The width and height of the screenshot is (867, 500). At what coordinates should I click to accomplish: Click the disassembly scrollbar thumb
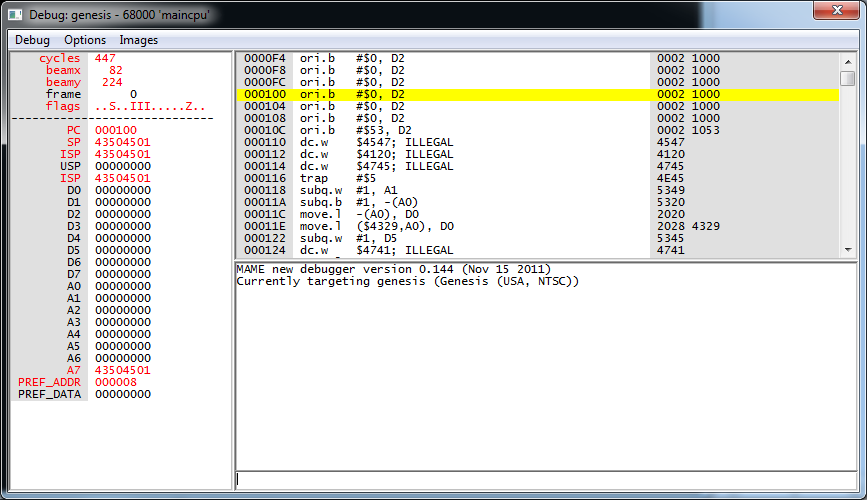tap(847, 78)
